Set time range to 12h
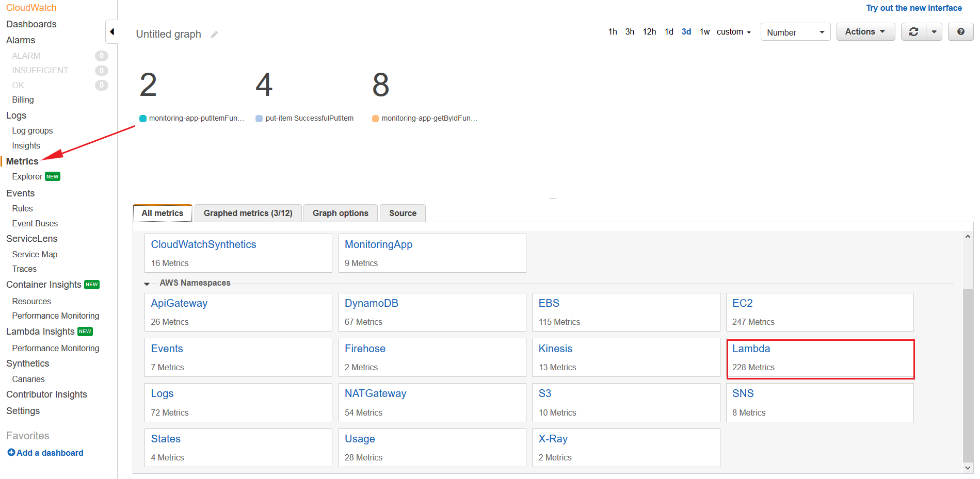Screen dimensions: 980x479 pos(649,32)
